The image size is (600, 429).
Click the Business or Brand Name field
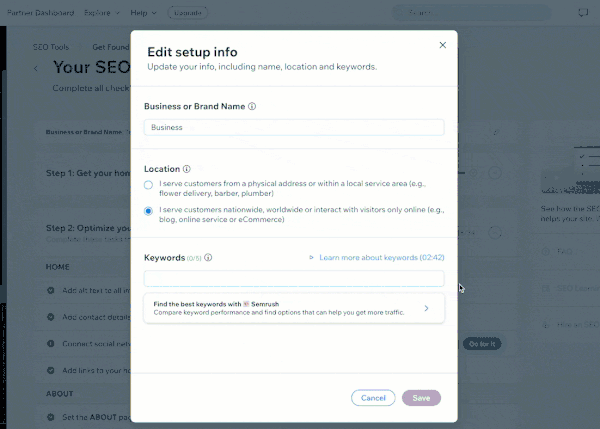tap(294, 127)
